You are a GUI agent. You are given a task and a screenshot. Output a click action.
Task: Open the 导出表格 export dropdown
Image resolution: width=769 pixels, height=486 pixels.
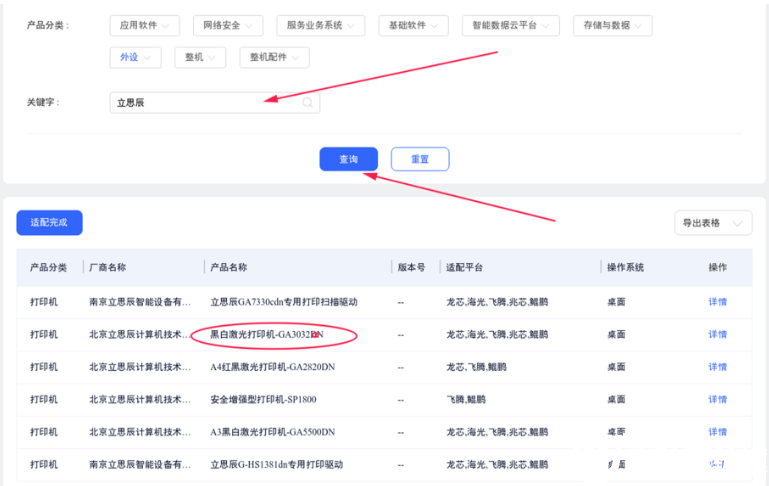(712, 223)
